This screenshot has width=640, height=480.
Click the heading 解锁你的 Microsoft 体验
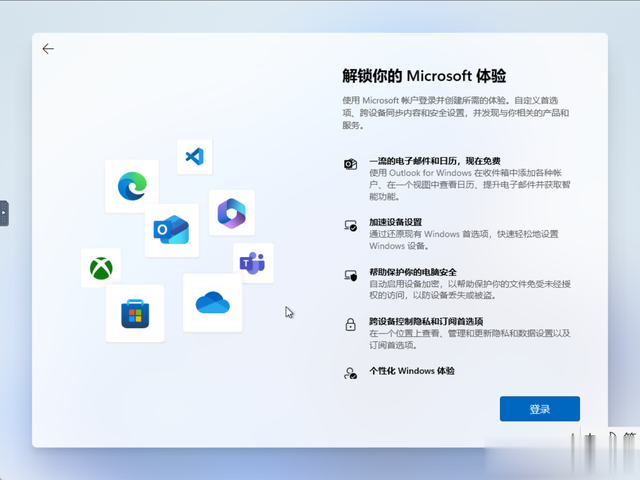click(424, 76)
